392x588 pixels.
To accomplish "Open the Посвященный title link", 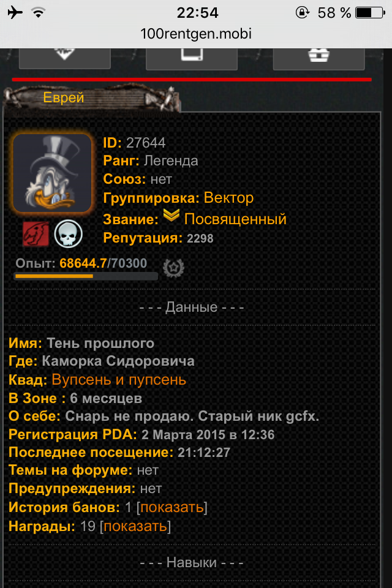I will pyautogui.click(x=235, y=219).
